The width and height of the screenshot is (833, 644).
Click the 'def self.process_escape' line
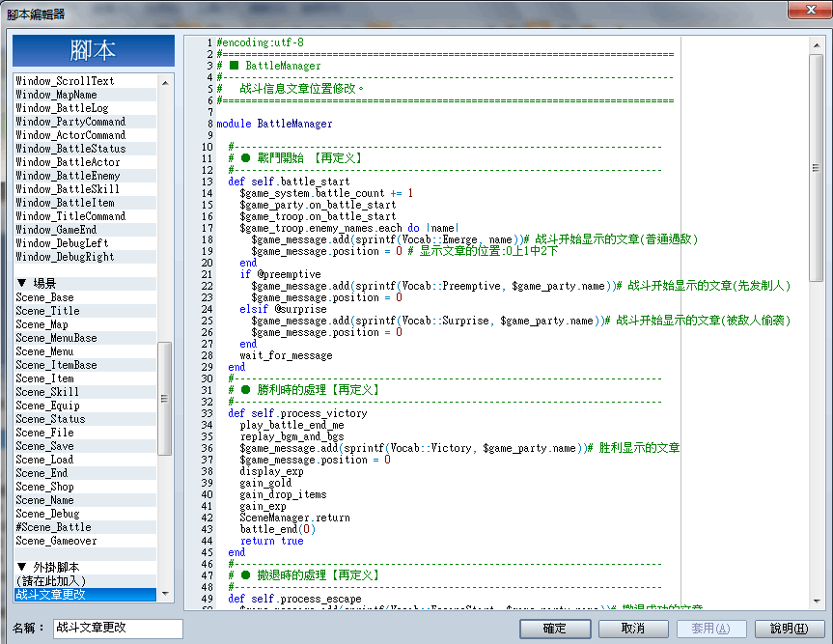[x=294, y=599]
